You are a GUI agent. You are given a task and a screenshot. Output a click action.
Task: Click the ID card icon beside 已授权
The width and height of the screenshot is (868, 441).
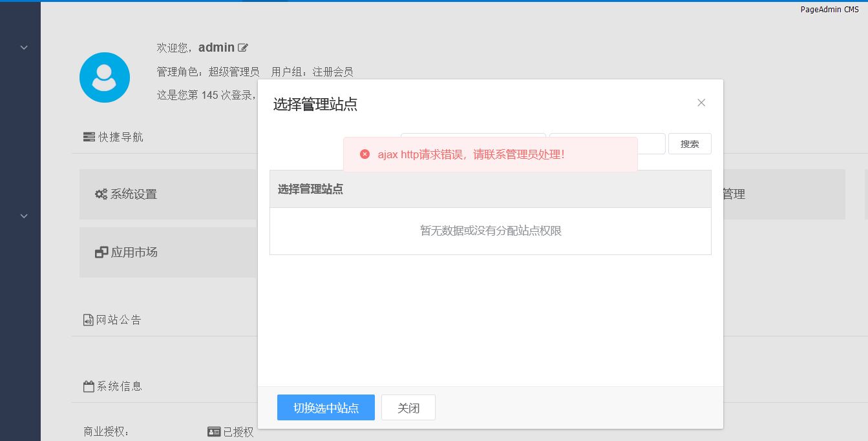(x=214, y=432)
